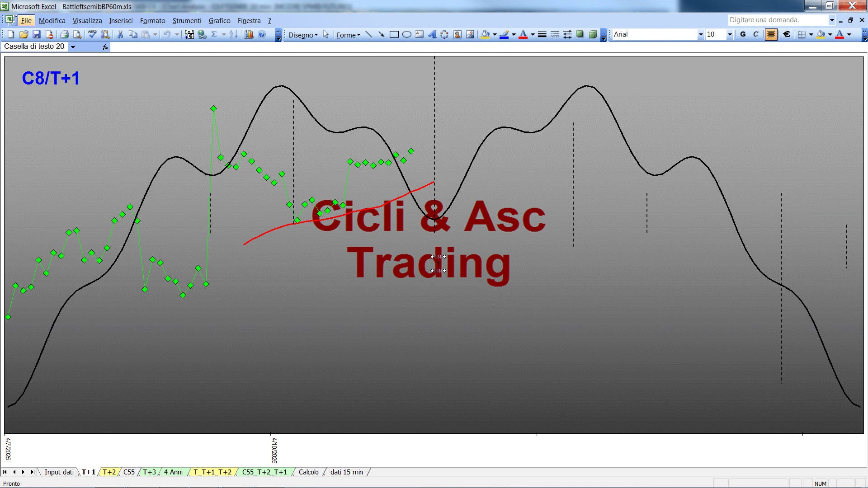Click the AutoSum sigma icon

214,34
